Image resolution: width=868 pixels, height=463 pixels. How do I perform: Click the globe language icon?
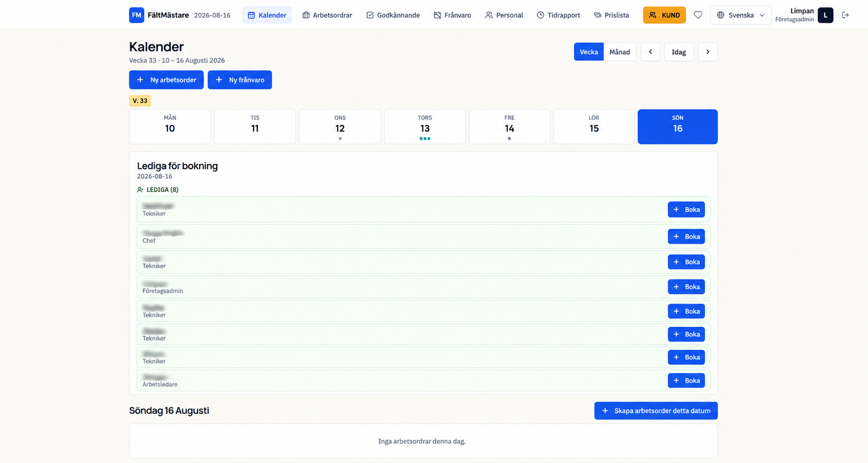pos(720,15)
